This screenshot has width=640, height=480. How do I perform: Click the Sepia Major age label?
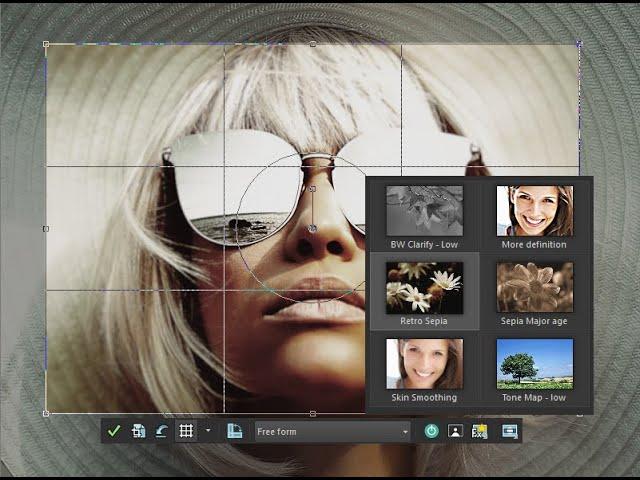click(534, 321)
